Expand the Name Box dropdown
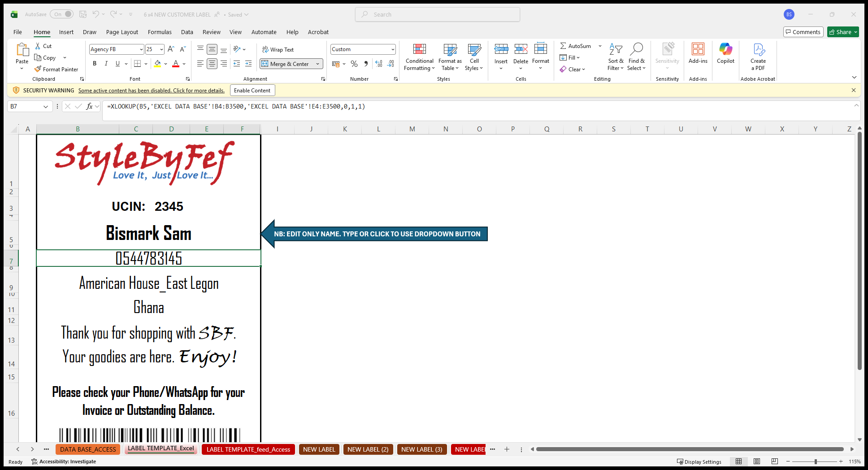Viewport: 868px width, 470px height. 45,107
